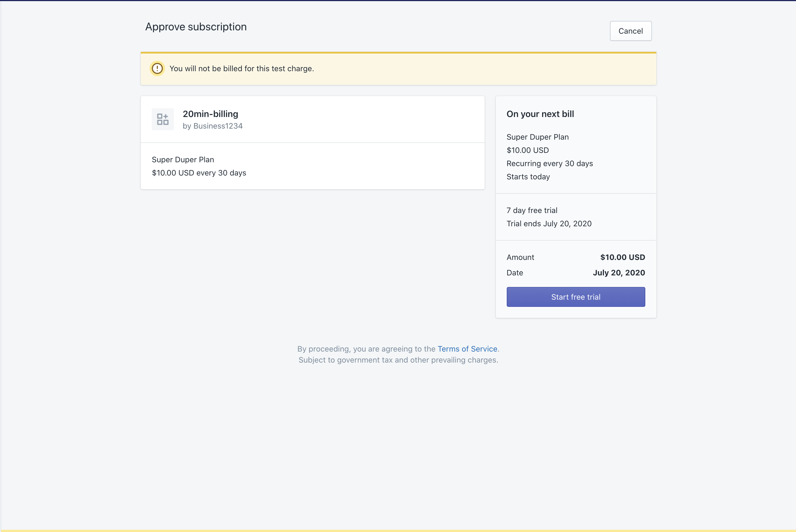Click the warning icon in the banner
The height and width of the screenshot is (532, 796).
coord(157,68)
